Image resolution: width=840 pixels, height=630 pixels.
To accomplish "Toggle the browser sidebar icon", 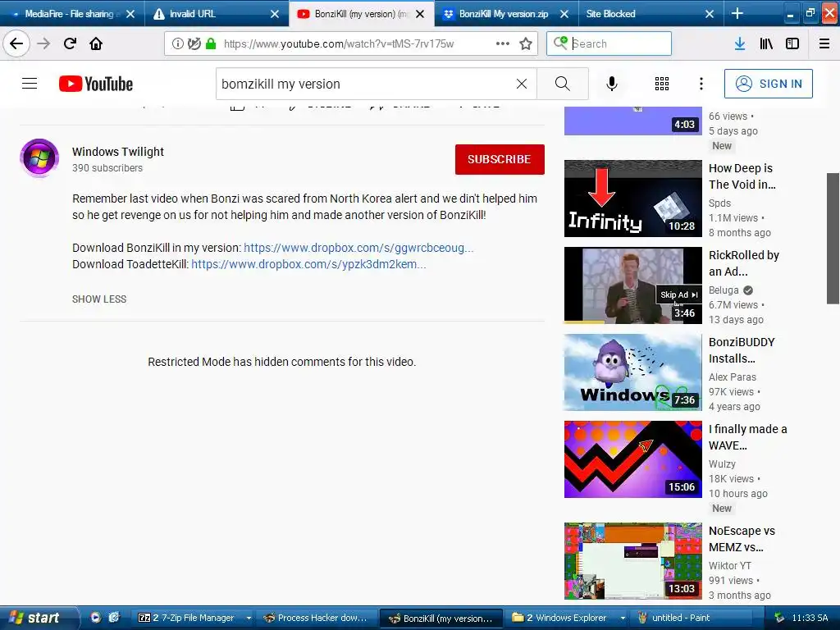I will point(792,43).
